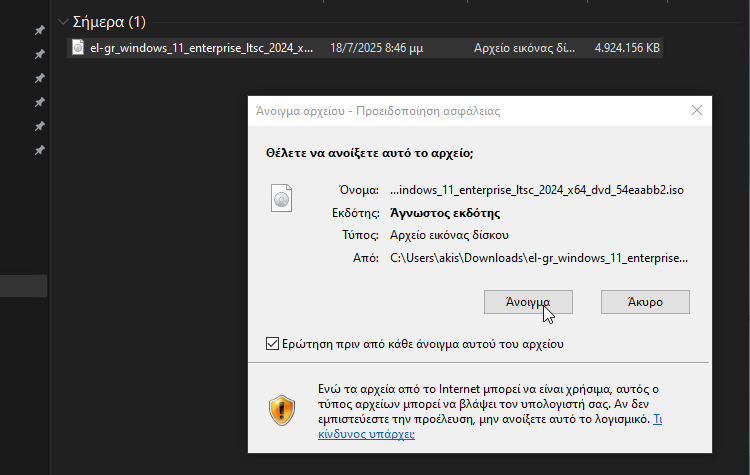Click the file name ending 54eaabb2.iso
Screen dimensions: 750x475
(537, 190)
